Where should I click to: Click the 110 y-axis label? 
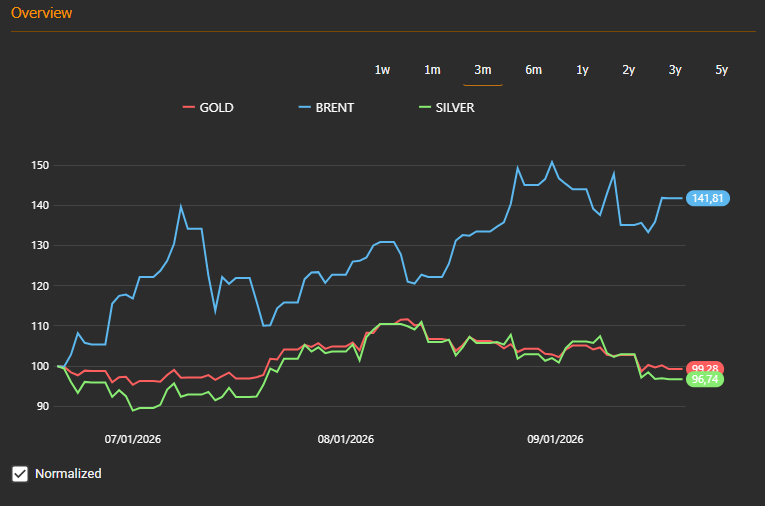pos(40,326)
